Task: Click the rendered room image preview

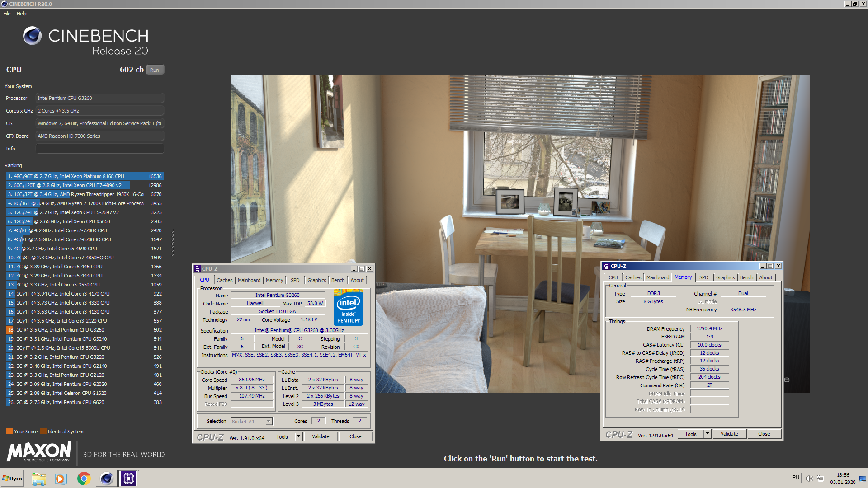Action: tap(520, 234)
